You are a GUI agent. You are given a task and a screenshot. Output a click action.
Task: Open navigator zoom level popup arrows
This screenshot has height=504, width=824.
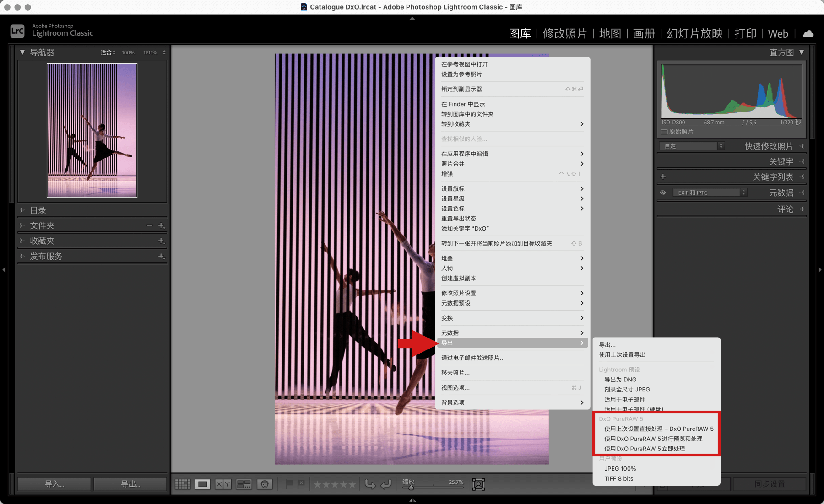click(164, 53)
